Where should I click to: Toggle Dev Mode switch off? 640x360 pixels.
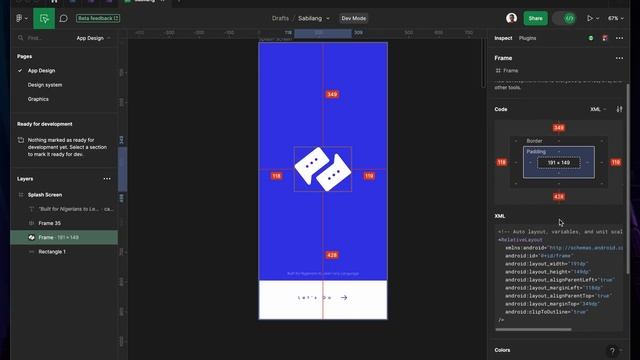[564, 18]
